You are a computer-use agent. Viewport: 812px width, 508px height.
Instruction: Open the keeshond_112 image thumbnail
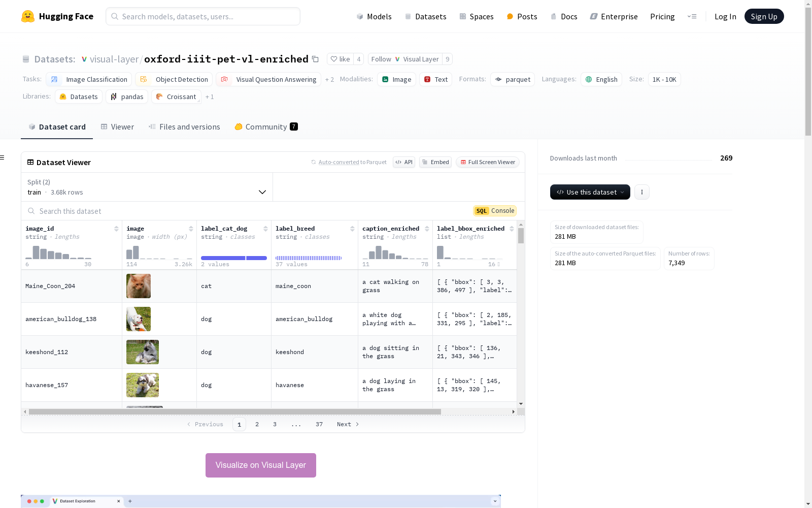pos(143,352)
